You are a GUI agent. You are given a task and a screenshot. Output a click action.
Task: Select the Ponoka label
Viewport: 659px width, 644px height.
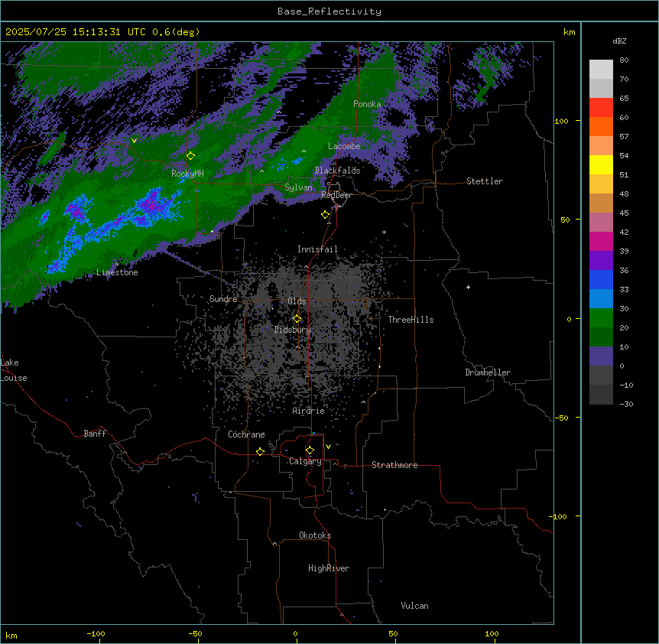367,104
